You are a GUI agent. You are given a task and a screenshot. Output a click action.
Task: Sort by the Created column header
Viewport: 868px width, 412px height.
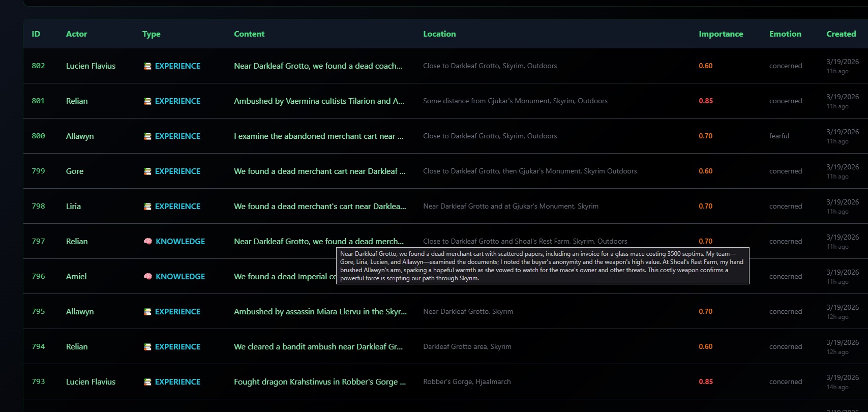(x=841, y=34)
